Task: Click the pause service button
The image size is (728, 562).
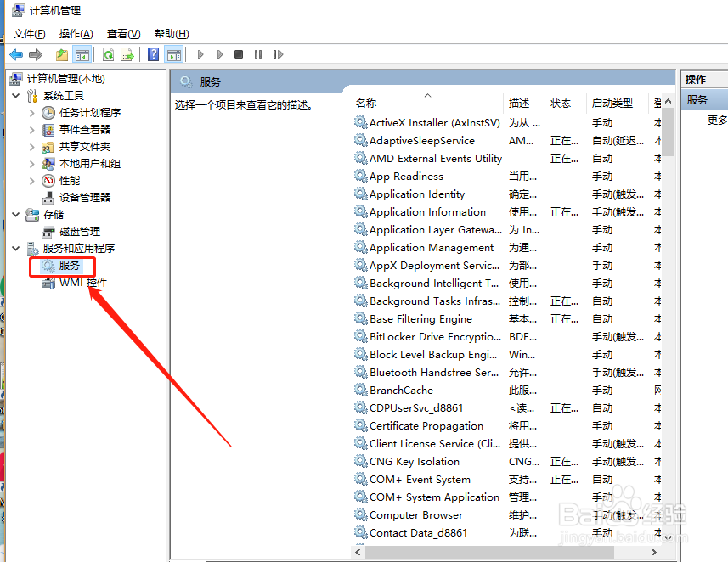Action: [258, 54]
